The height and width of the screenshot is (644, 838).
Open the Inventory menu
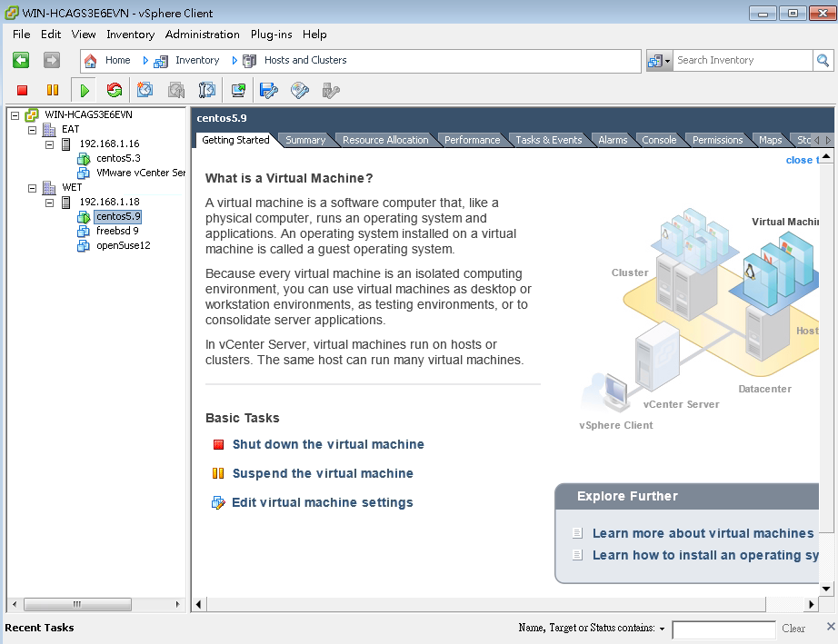pos(130,35)
